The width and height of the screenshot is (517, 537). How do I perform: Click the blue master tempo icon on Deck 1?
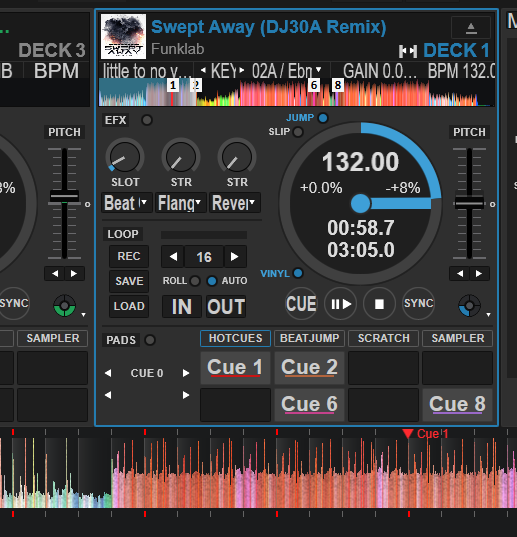point(469,305)
